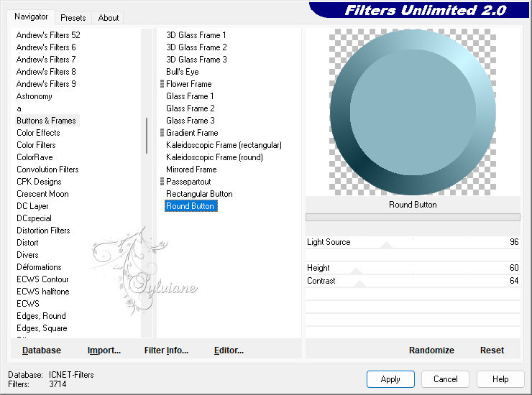Pick the Passepartout filter

click(188, 182)
